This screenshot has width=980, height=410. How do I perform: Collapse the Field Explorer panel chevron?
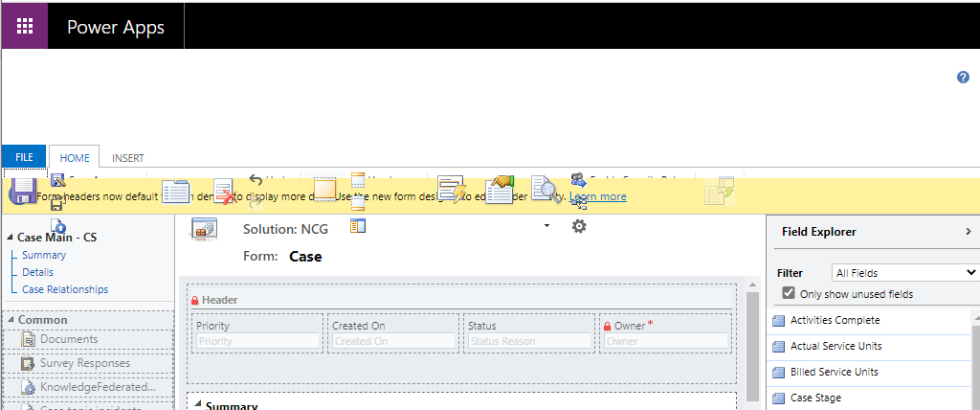[969, 232]
